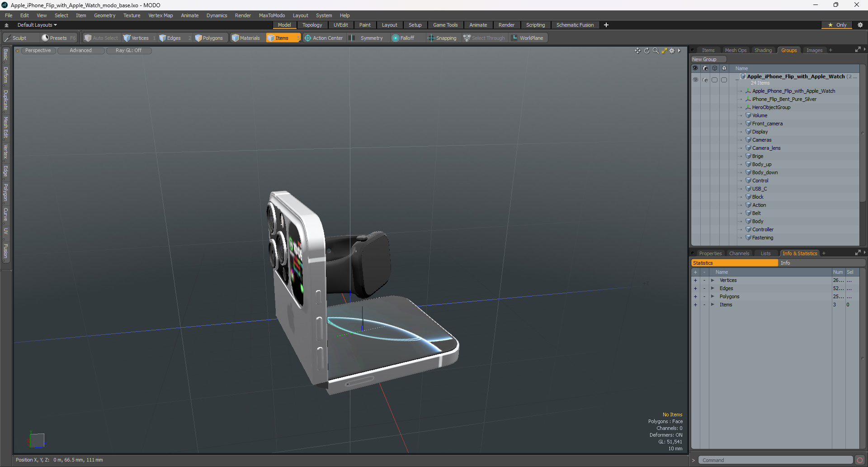Viewport: 868px width, 467px height.
Task: Select the Front_camera item in Groups
Action: click(767, 124)
